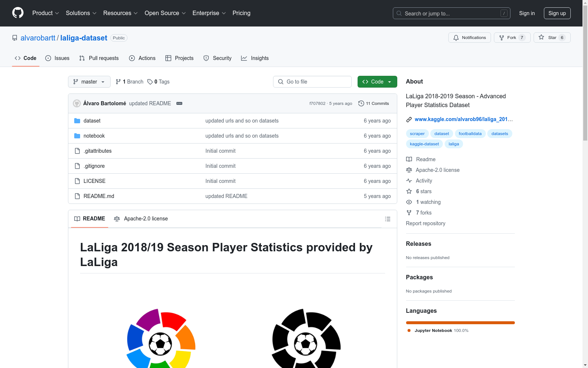Open the master branch selector
The height and width of the screenshot is (368, 588).
tap(89, 82)
